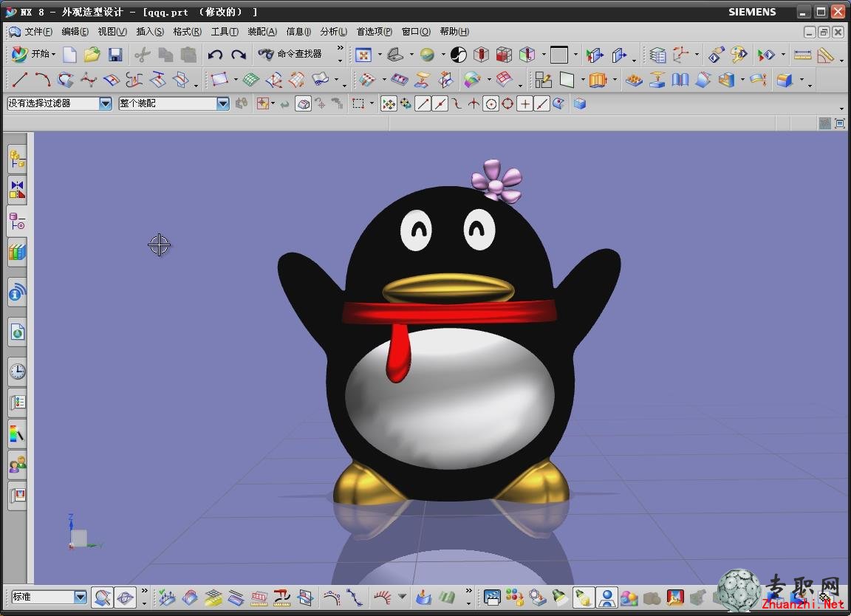This screenshot has width=851, height=616.
Task: Toggle the End Point snap option
Action: [423, 103]
